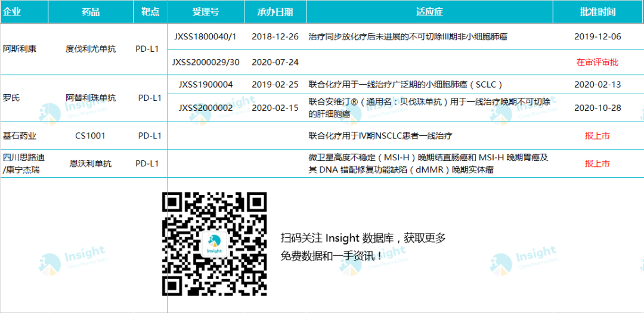Image resolution: width=644 pixels, height=313 pixels.
Task: Select the 阿替利珠单抗 drug cell
Action: pos(91,98)
